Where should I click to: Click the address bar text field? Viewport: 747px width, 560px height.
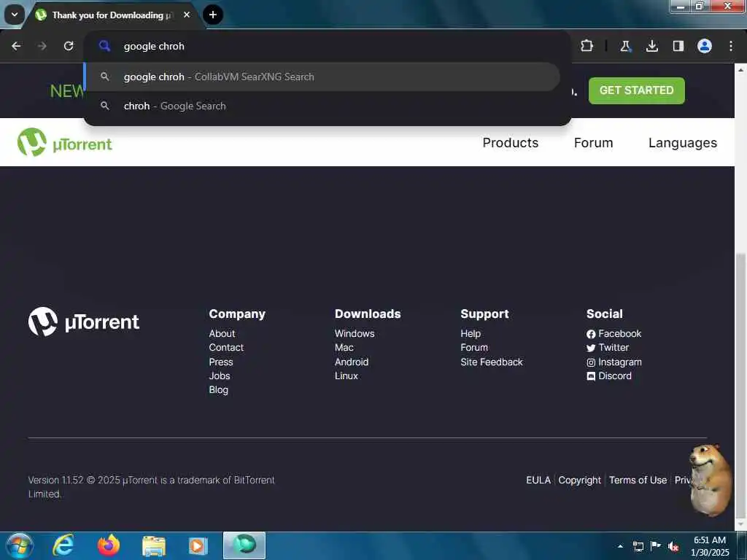pos(329,46)
